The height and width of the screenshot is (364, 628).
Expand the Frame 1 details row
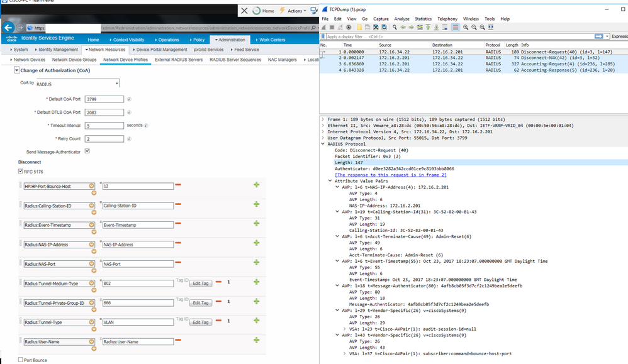click(323, 119)
